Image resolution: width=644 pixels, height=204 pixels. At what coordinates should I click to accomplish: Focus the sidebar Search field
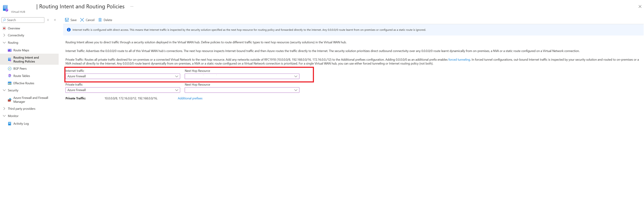pos(23,20)
